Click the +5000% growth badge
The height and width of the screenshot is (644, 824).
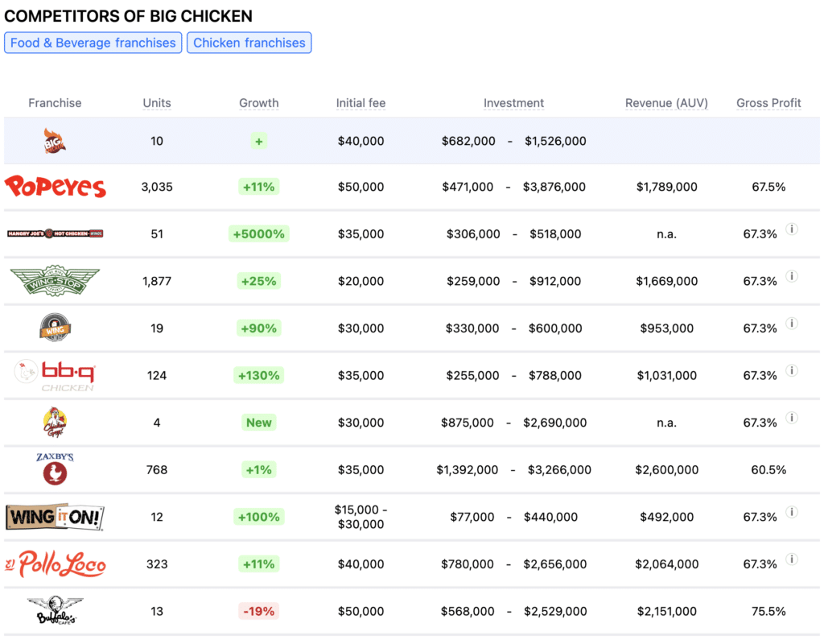click(x=258, y=234)
